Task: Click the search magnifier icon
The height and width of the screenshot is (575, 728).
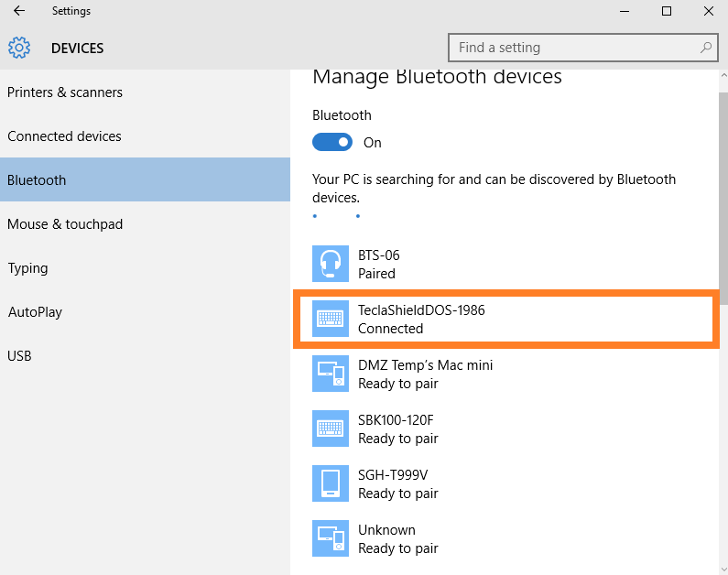Action: click(706, 48)
